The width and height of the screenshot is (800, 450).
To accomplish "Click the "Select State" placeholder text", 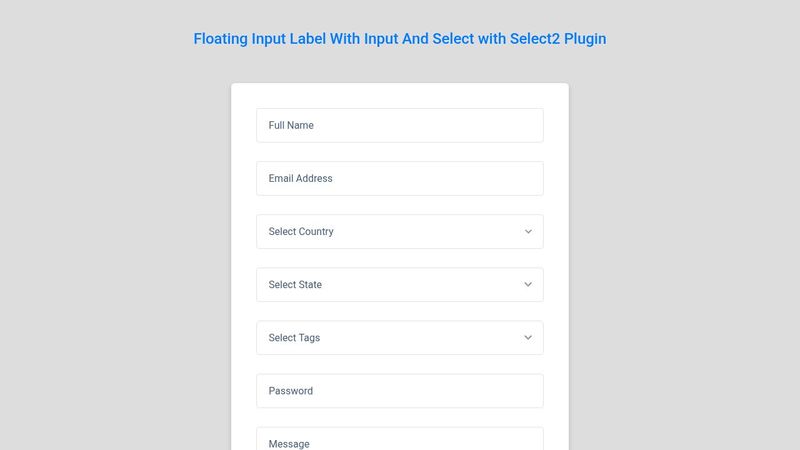I will coord(295,285).
